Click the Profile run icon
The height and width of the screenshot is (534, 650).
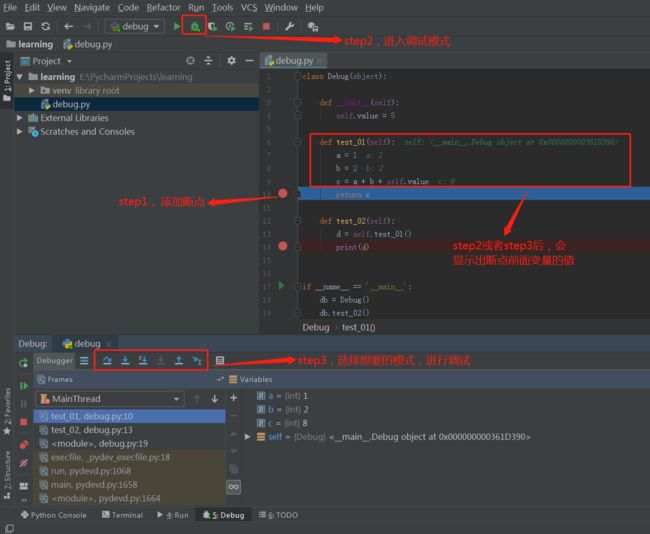tap(230, 27)
